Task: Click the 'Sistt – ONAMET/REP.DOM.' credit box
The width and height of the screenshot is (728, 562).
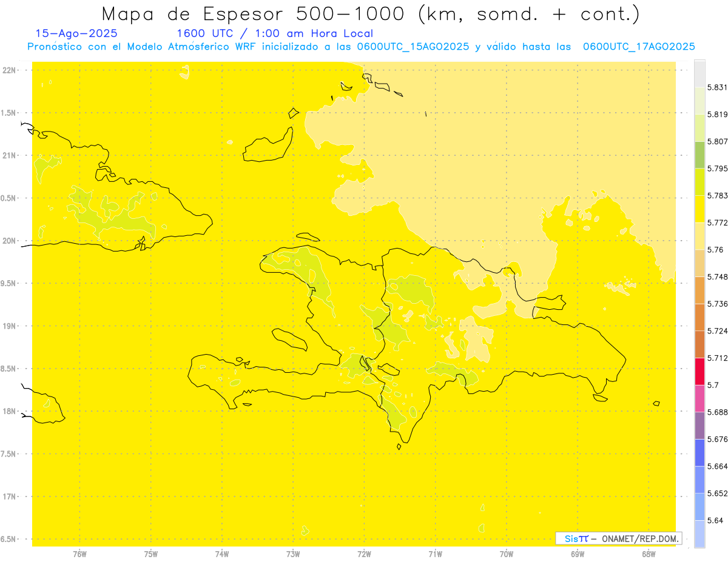Action: pyautogui.click(x=619, y=538)
